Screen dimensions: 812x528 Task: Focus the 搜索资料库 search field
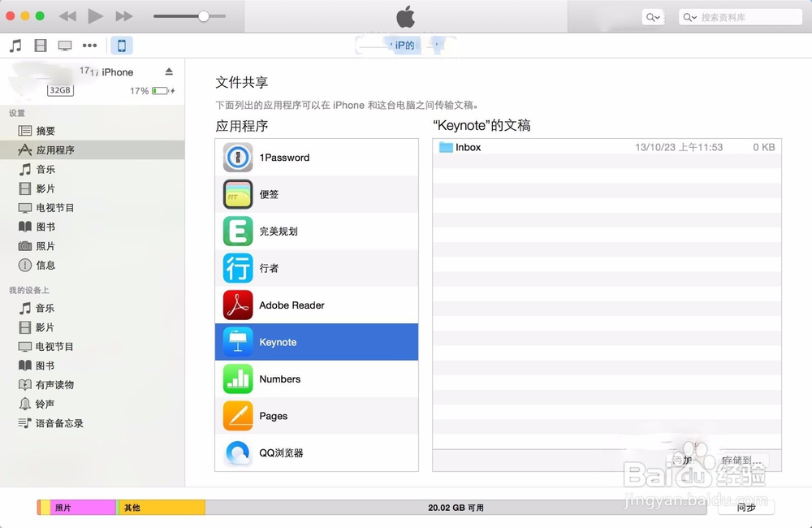pyautogui.click(x=740, y=17)
